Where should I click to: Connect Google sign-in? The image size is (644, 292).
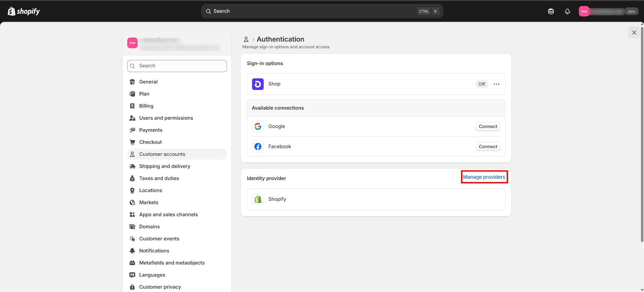click(488, 126)
